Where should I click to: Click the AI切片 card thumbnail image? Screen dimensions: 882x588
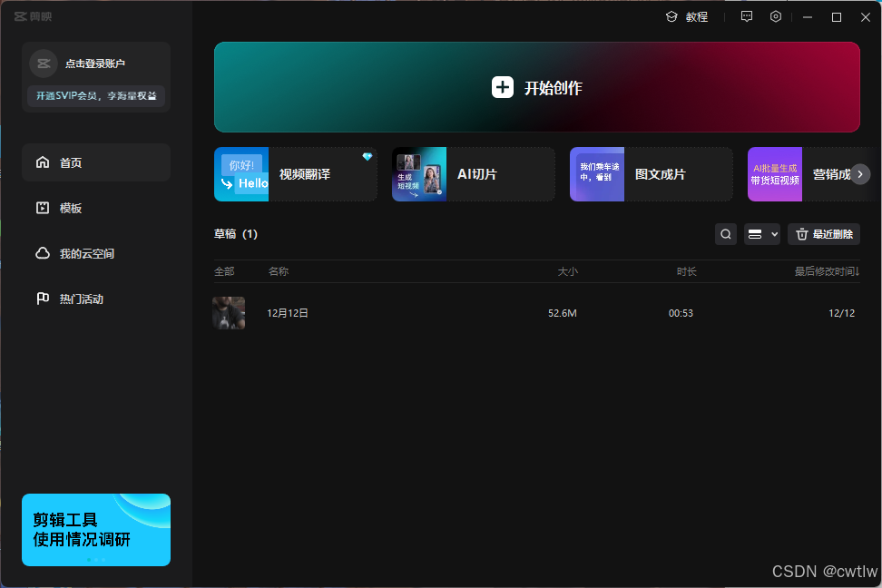(419, 174)
